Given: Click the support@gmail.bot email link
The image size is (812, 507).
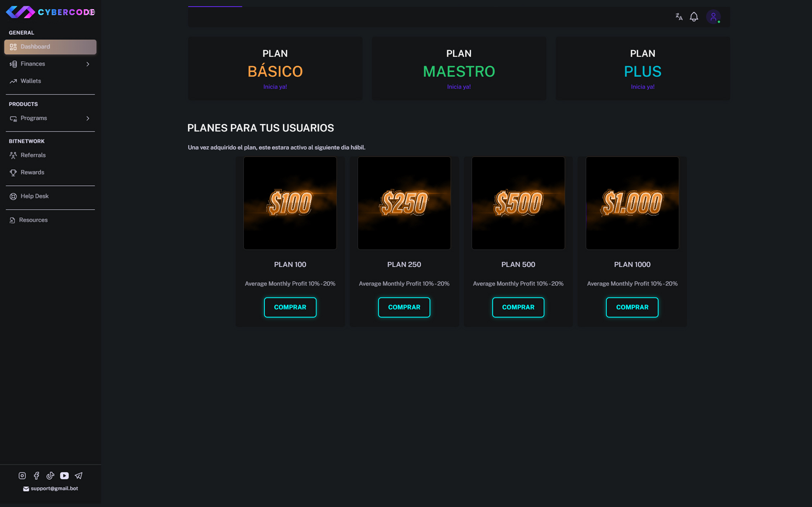Looking at the screenshot, I should point(54,489).
